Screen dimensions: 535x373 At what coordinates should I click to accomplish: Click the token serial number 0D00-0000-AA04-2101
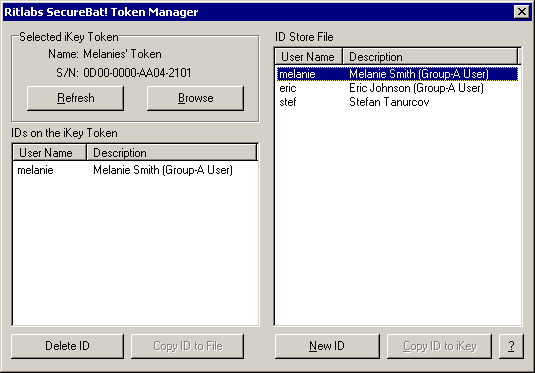point(137,73)
